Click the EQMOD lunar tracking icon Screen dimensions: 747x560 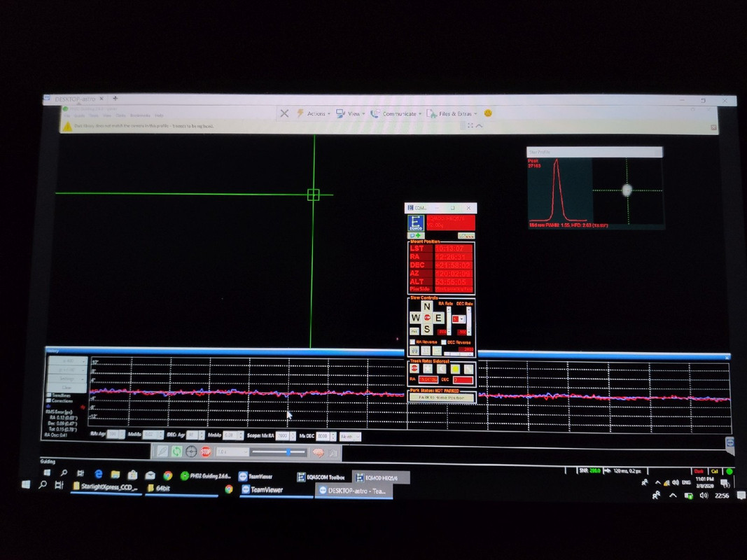coord(442,369)
